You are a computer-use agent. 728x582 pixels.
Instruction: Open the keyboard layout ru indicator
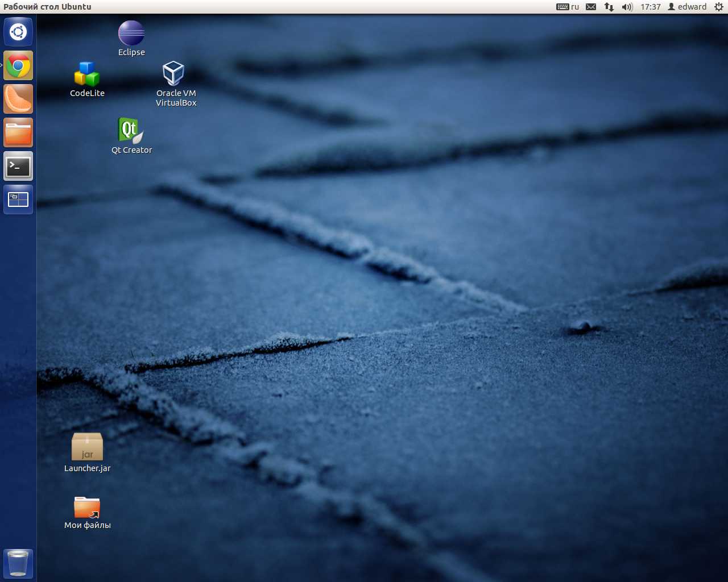[x=568, y=7]
